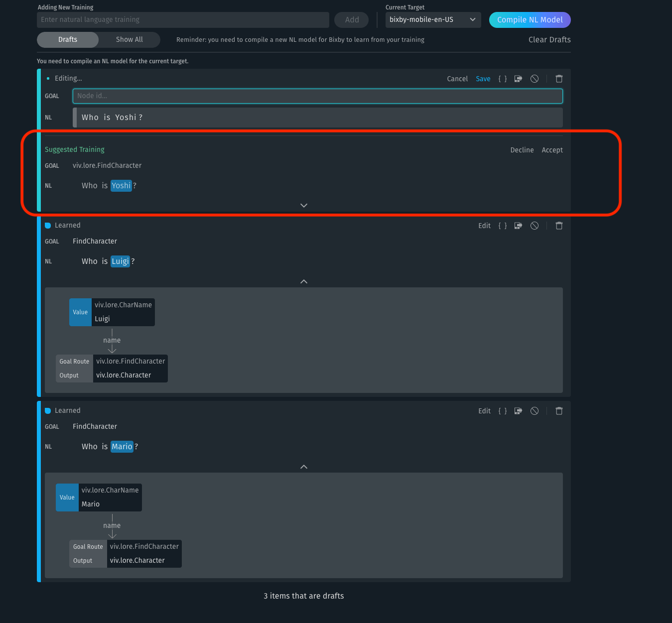This screenshot has width=672, height=623.
Task: Click the Mario viv.lore.FindCharacter goal route node
Action: coord(126,554)
